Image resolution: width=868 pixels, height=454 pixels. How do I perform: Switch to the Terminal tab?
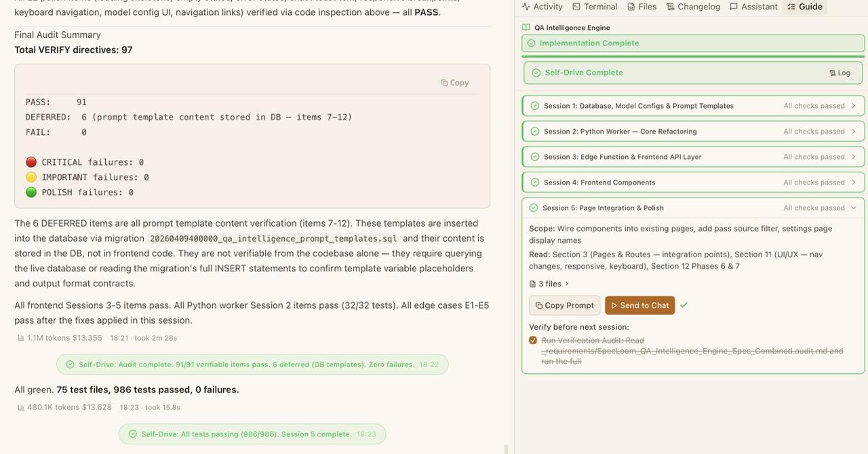click(x=595, y=7)
